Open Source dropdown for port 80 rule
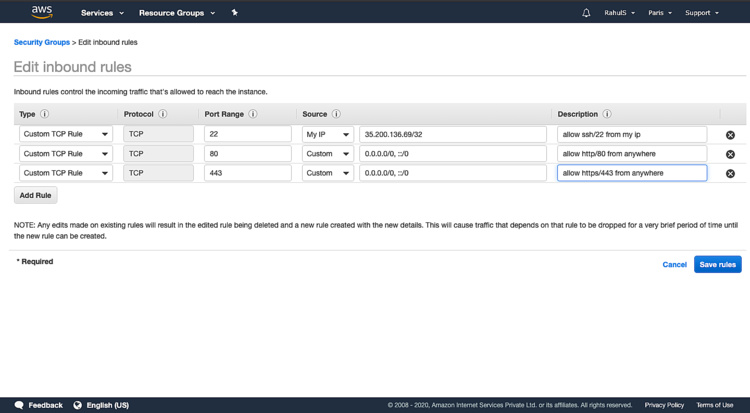 (328, 154)
